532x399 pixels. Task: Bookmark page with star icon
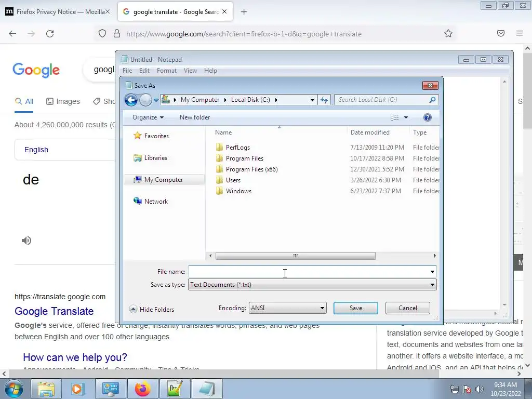coord(448,33)
